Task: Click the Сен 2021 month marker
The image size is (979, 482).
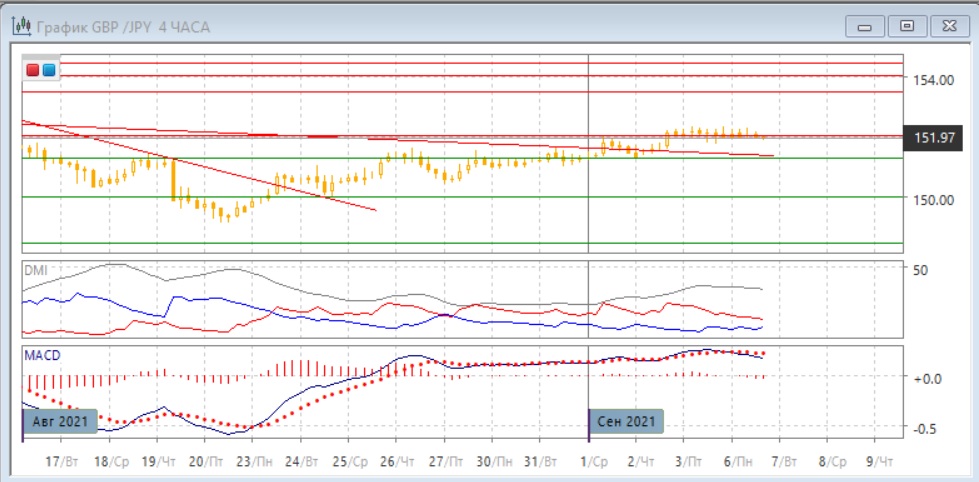Action: coord(626,421)
